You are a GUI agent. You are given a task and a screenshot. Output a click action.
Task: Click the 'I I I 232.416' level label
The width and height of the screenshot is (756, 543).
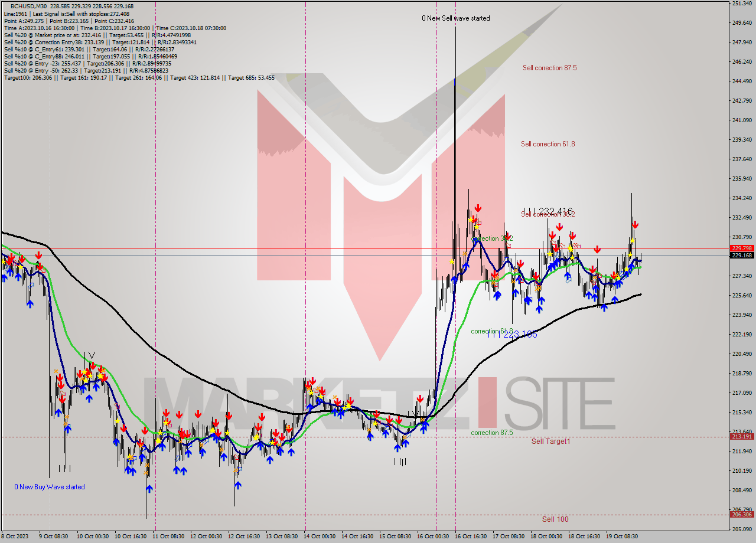tap(548, 211)
